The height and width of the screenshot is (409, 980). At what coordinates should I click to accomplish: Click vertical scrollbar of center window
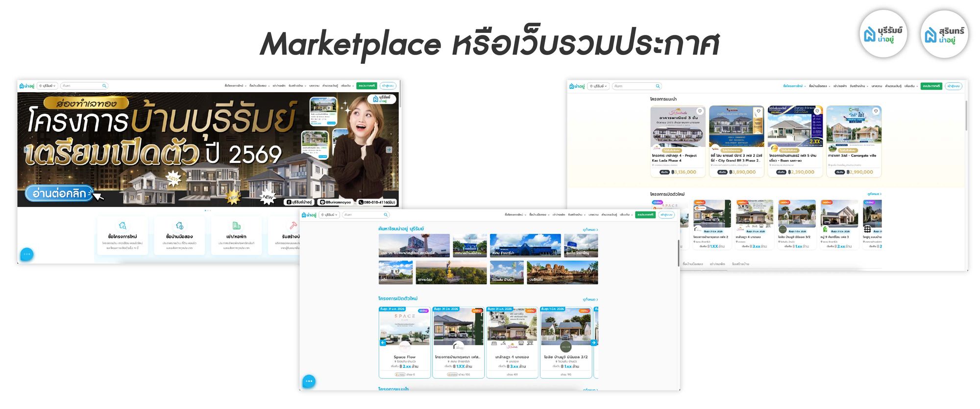coord(679,253)
